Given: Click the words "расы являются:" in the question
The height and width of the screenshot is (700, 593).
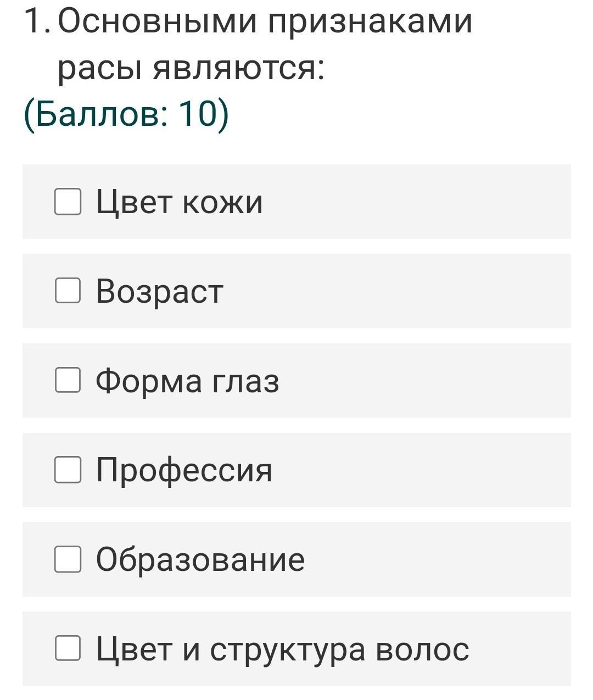Looking at the screenshot, I should [x=192, y=68].
